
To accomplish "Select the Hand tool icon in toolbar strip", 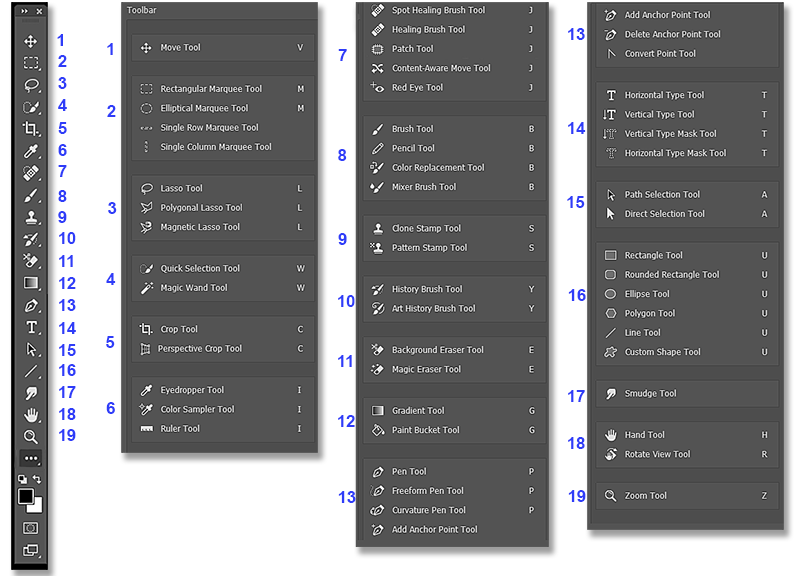I will pyautogui.click(x=31, y=415).
